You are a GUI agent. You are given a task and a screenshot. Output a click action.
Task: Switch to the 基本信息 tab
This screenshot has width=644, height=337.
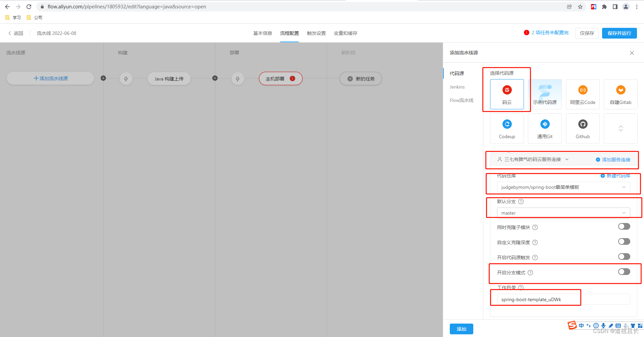tap(263, 33)
